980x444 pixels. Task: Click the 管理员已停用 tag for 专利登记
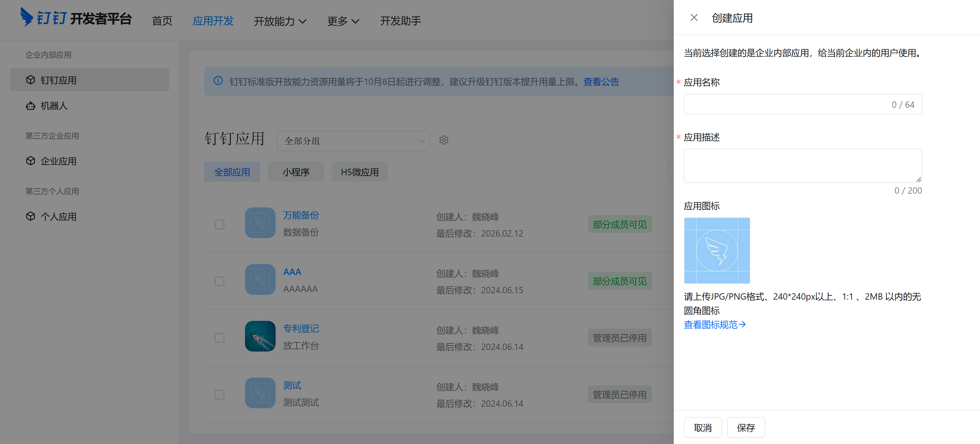[620, 338]
